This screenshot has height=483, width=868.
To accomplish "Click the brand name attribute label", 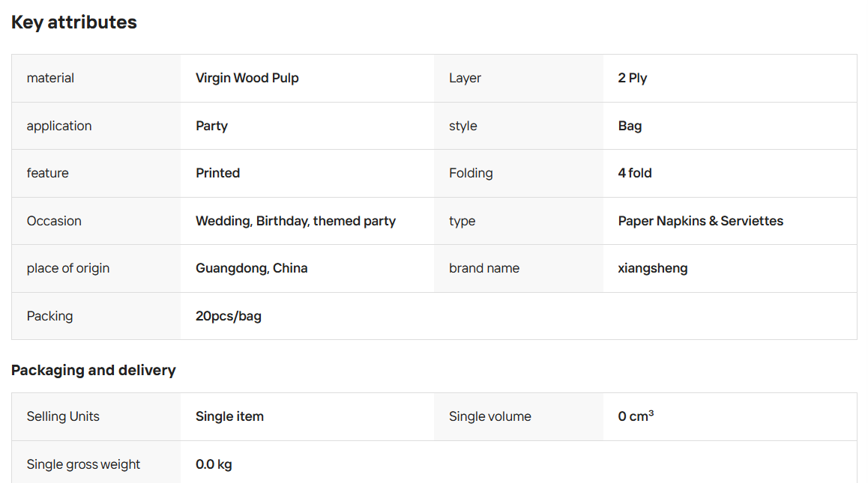I will pyautogui.click(x=483, y=268).
